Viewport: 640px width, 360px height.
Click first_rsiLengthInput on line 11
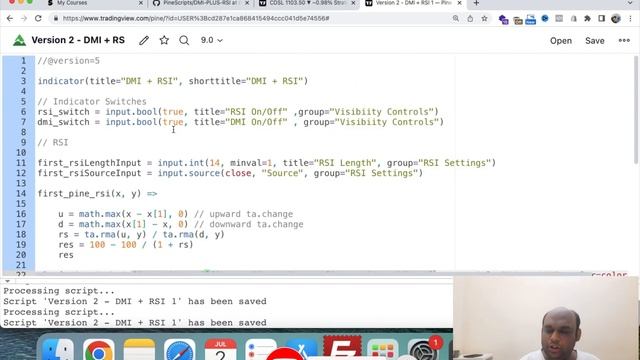[x=89, y=163]
